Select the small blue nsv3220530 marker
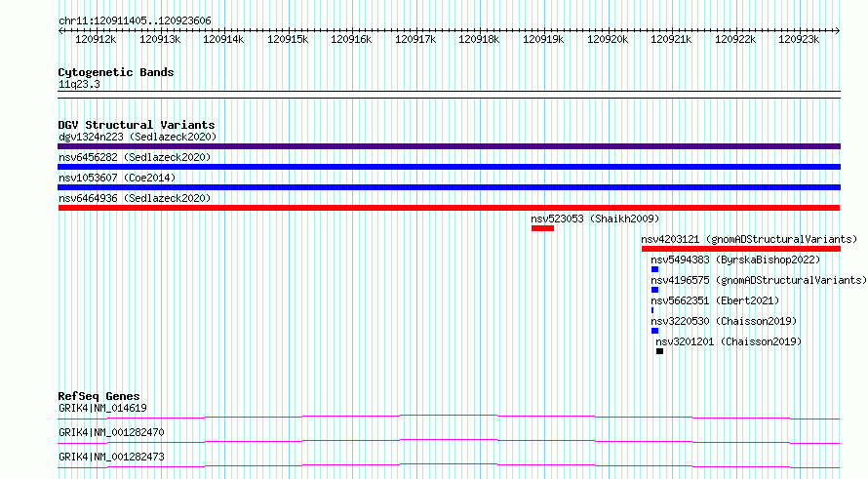The image size is (868, 479). click(654, 331)
